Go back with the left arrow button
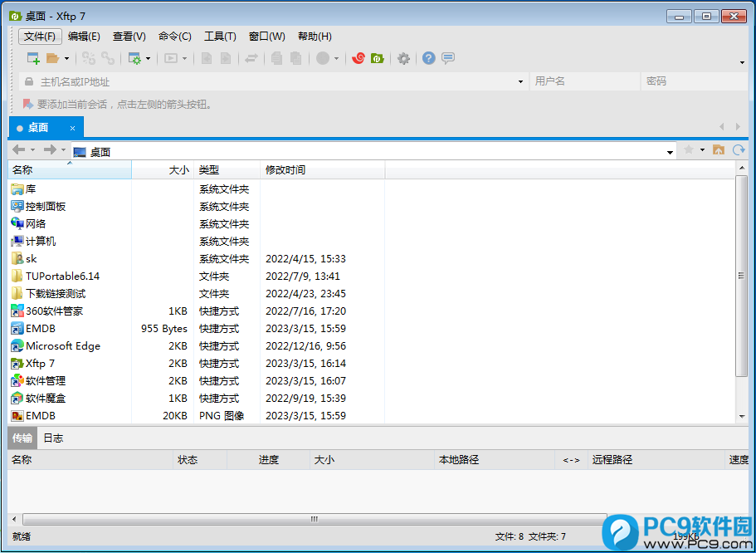 click(18, 150)
